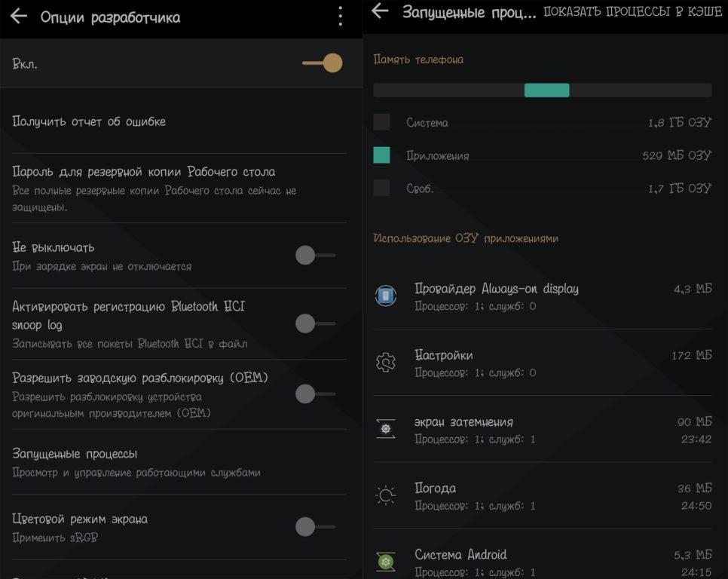Image resolution: width=728 pixels, height=579 pixels.
Task: Tap the Always-on display provider icon
Action: (385, 296)
